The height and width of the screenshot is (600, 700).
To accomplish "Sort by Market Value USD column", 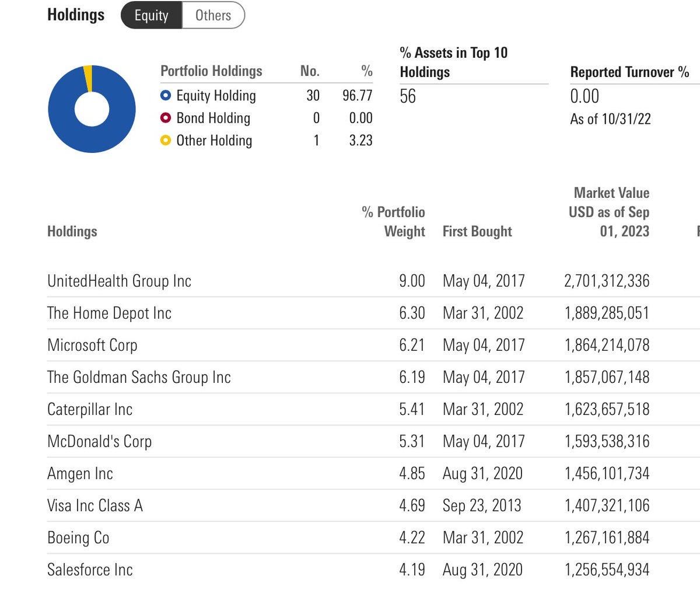I will click(610, 212).
